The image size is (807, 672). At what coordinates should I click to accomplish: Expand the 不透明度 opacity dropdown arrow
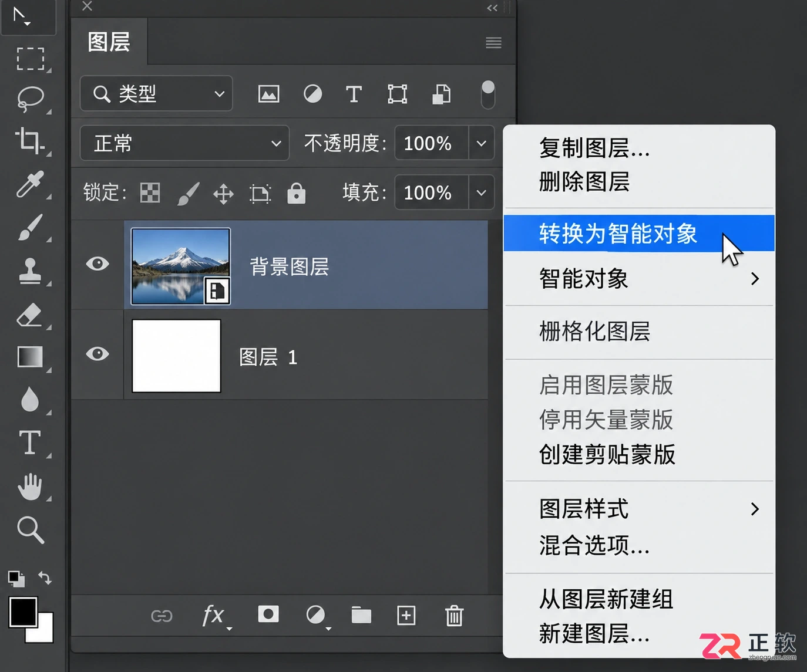tap(481, 143)
